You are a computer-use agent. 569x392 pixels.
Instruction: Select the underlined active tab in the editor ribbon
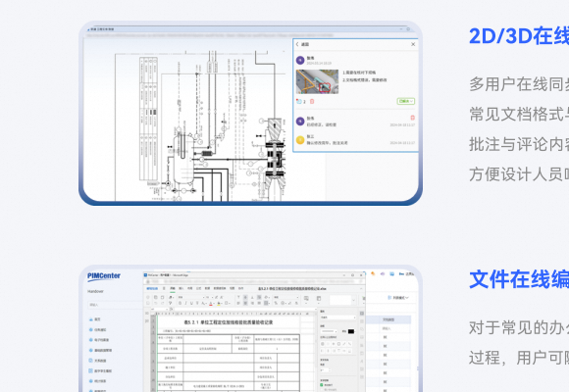pos(173,289)
